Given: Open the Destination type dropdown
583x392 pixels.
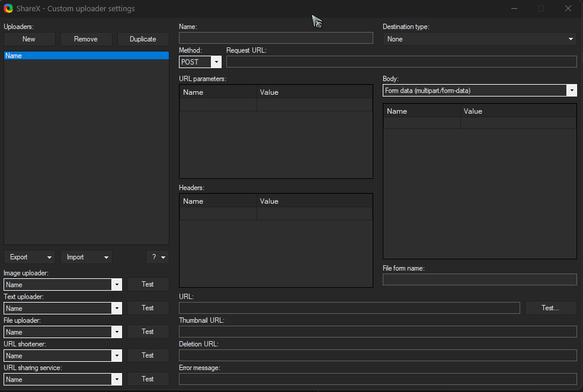Looking at the screenshot, I should click(x=479, y=39).
